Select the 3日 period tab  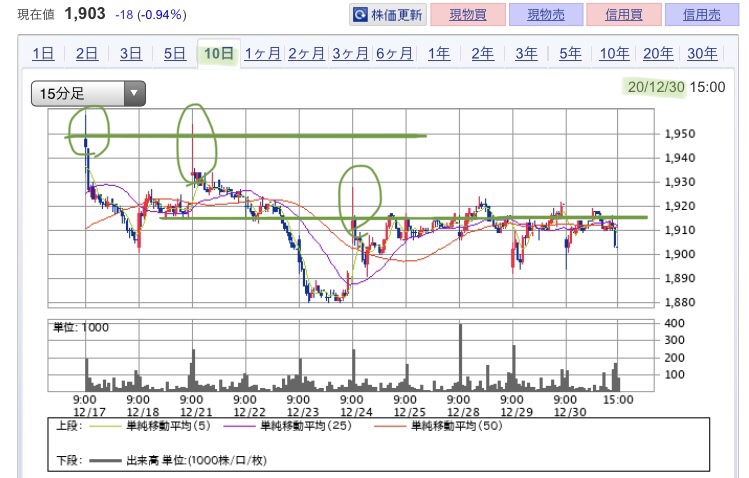pyautogui.click(x=131, y=54)
